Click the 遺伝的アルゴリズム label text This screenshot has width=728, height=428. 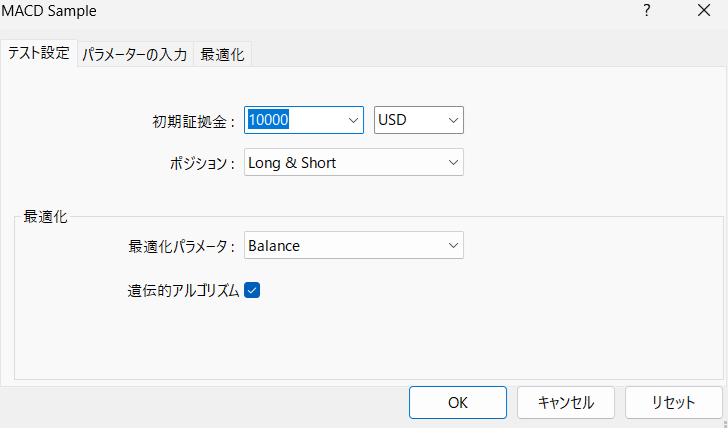click(x=177, y=291)
